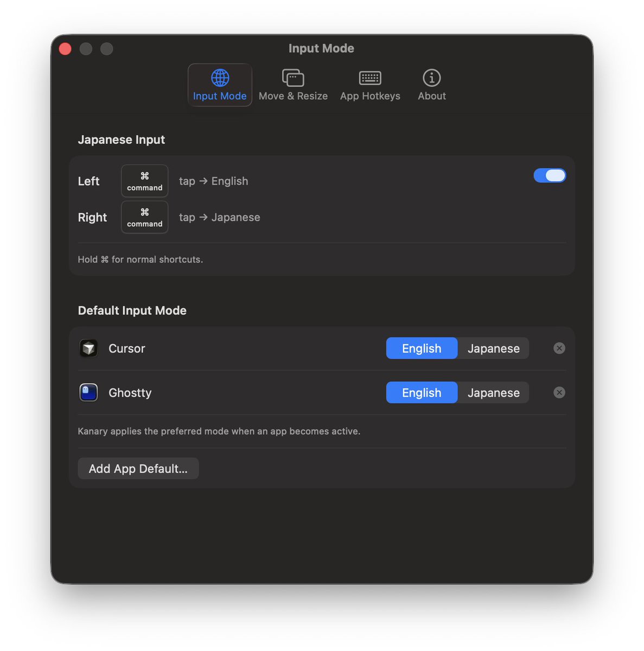Remove the Cursor app default entry
644x651 pixels.
tap(559, 348)
